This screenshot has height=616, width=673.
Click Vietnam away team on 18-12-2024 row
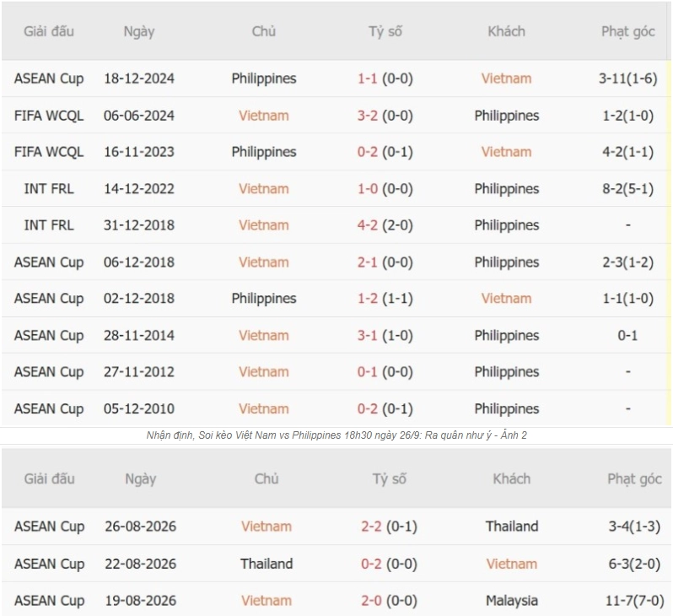click(x=507, y=78)
